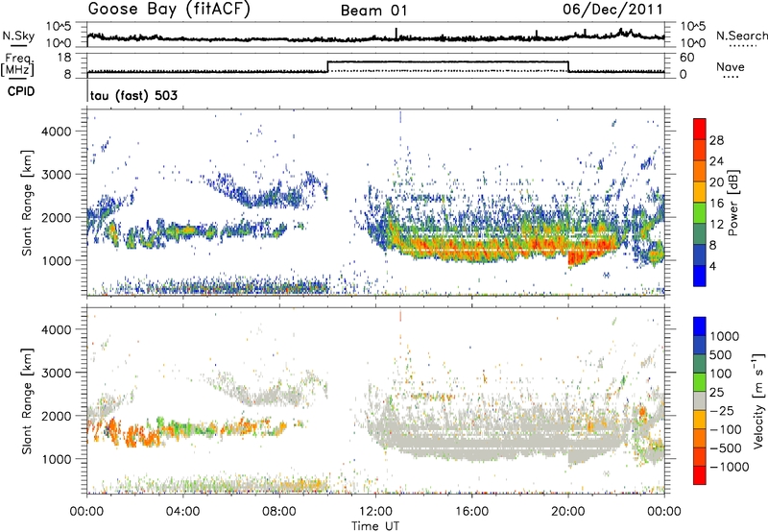Click the '04:00' time axis tick
This screenshot has width=768, height=532.
point(182,512)
